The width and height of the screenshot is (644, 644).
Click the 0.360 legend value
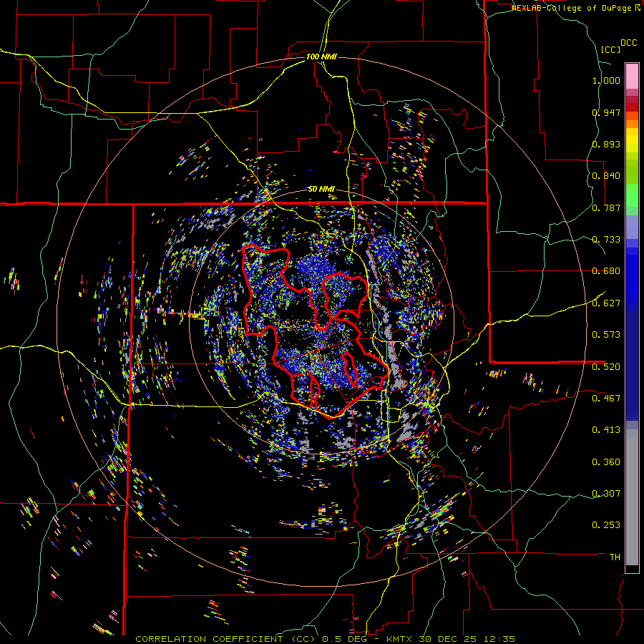click(606, 462)
